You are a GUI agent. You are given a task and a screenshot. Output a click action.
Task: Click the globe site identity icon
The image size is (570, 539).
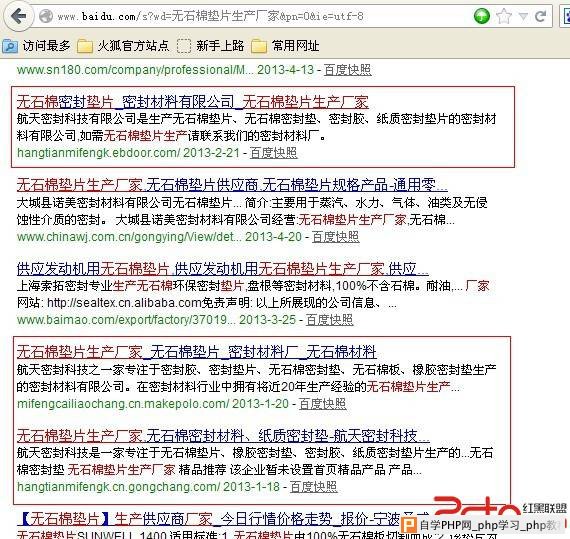click(46, 16)
